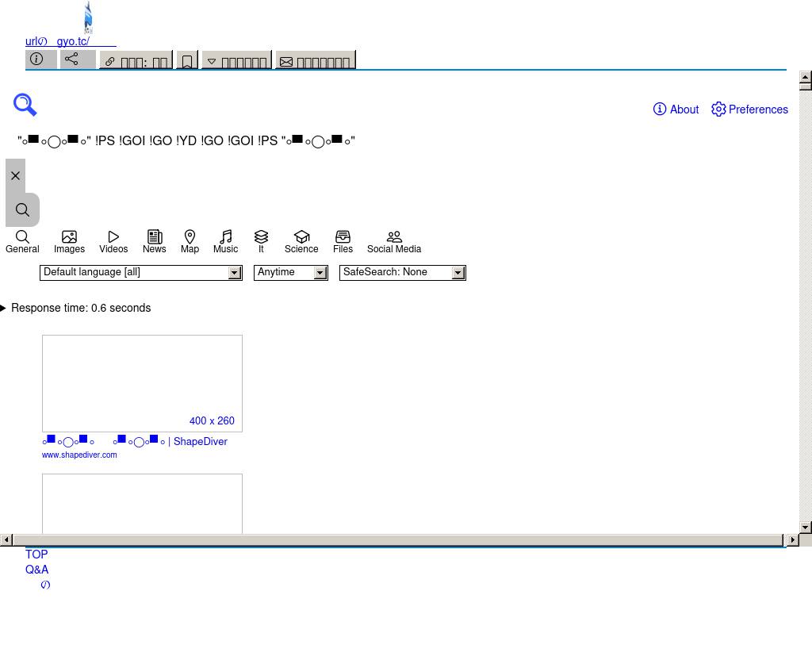Click the 400 x 260 image thumbnail

pos(142,383)
